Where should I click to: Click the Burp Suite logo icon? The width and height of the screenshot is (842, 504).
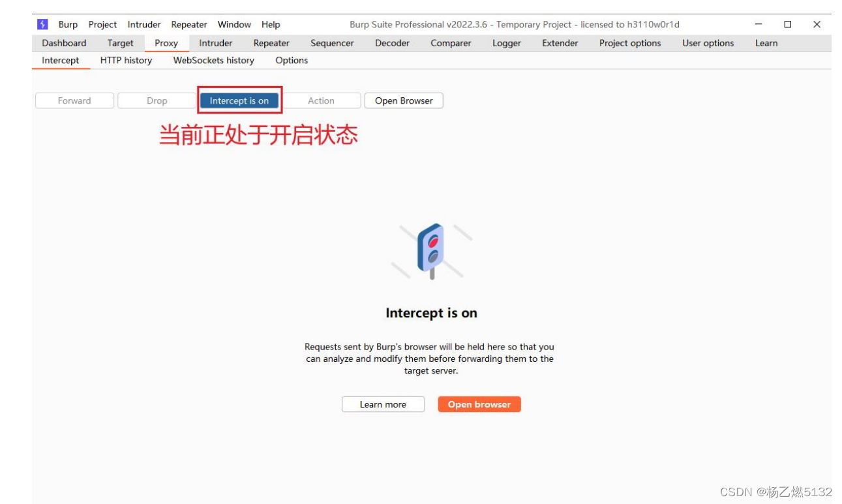point(42,24)
